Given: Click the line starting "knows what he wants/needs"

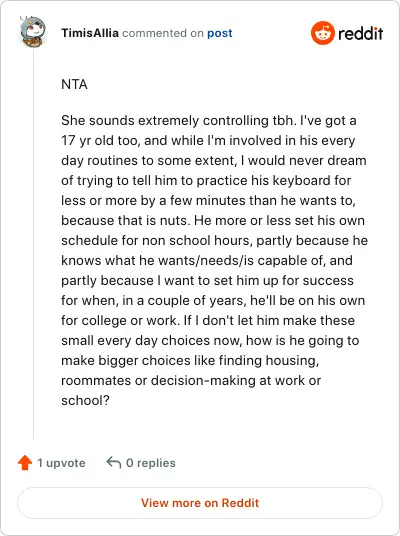Looking at the screenshot, I should (x=207, y=260).
